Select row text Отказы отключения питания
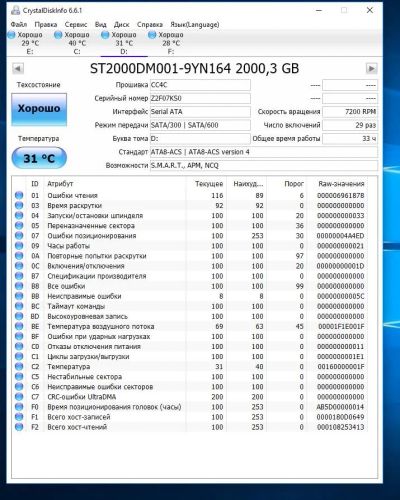This screenshot has width=400, height=500. (94, 347)
